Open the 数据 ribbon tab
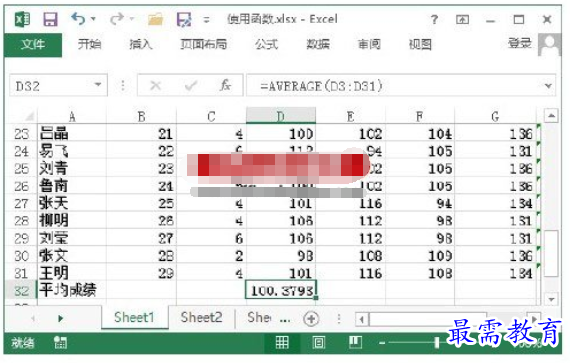This screenshot has height=363, width=570. (x=318, y=44)
